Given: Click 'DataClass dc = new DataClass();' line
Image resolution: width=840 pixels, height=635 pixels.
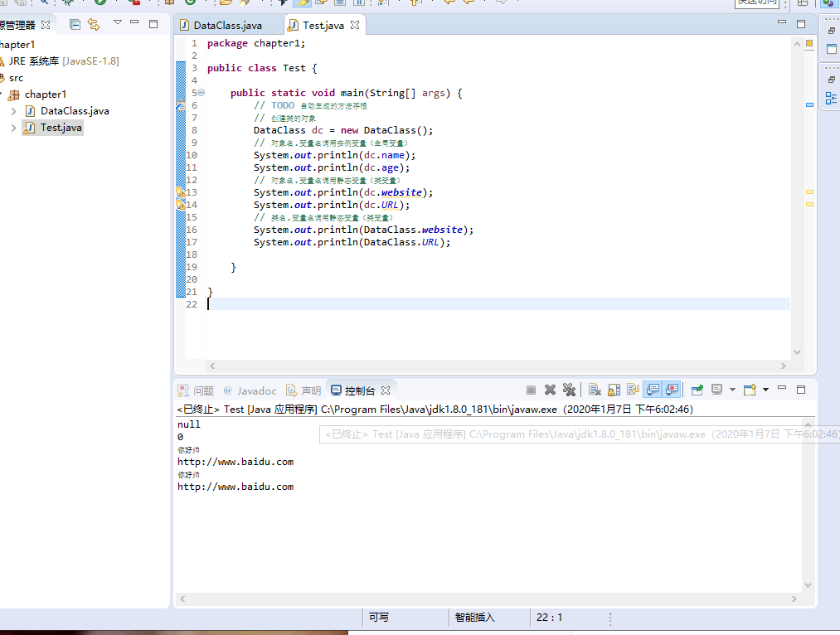Looking at the screenshot, I should coord(343,130).
